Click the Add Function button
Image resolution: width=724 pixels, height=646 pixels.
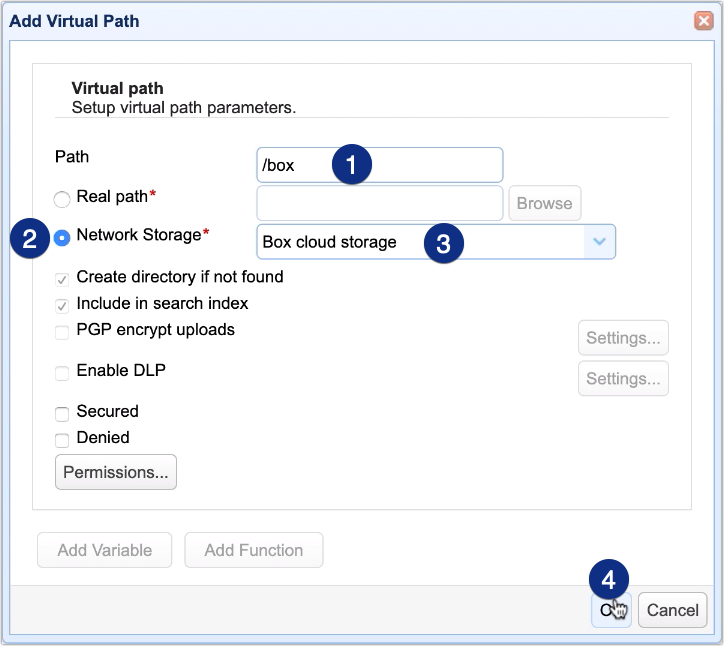253,550
